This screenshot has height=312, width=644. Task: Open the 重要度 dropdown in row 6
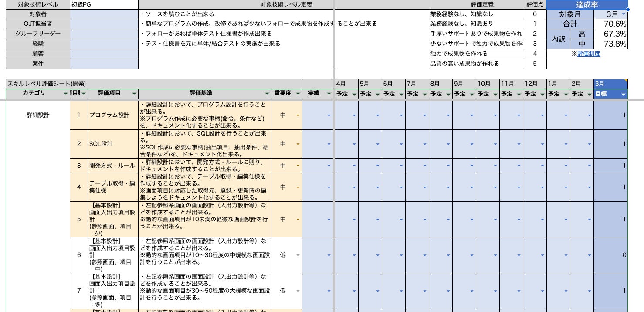tap(298, 255)
